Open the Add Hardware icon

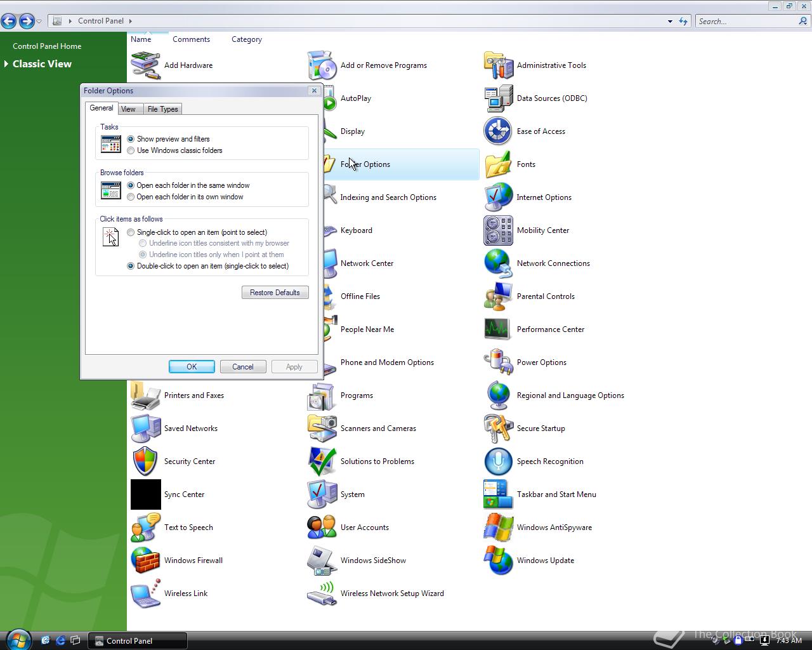(145, 65)
